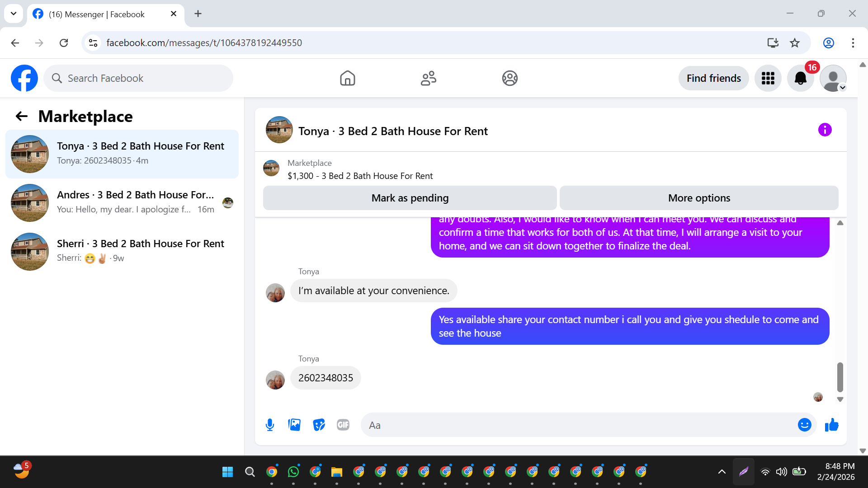
Task: Bookmark this page with star icon
Action: click(794, 43)
